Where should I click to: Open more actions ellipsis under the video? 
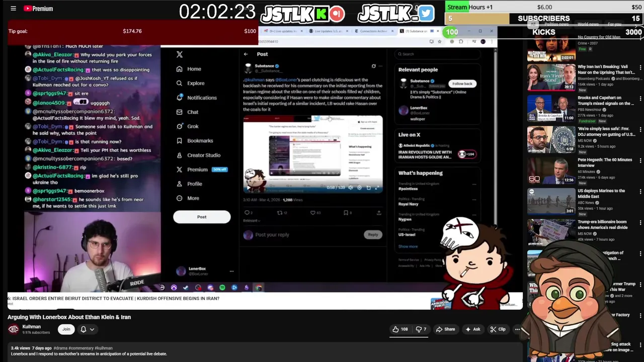[517, 329]
